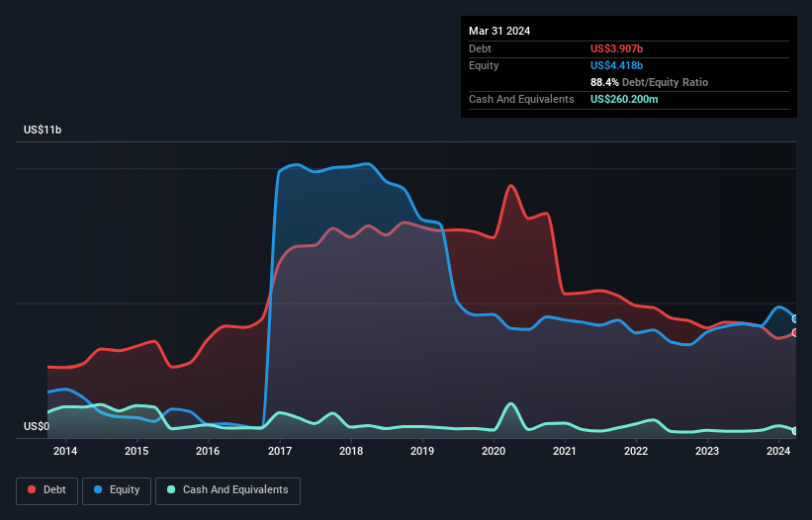
Task: Click the US$11b y-axis label
Action: [43, 130]
